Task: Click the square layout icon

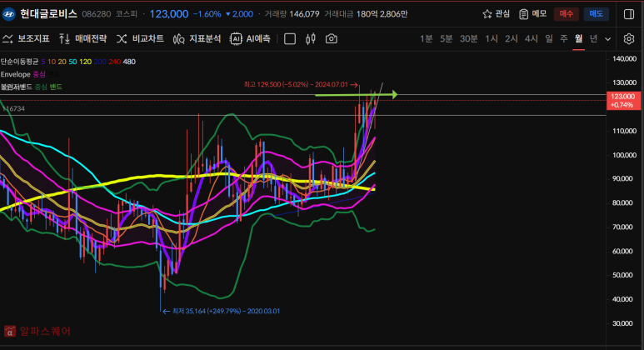Action: click(290, 38)
